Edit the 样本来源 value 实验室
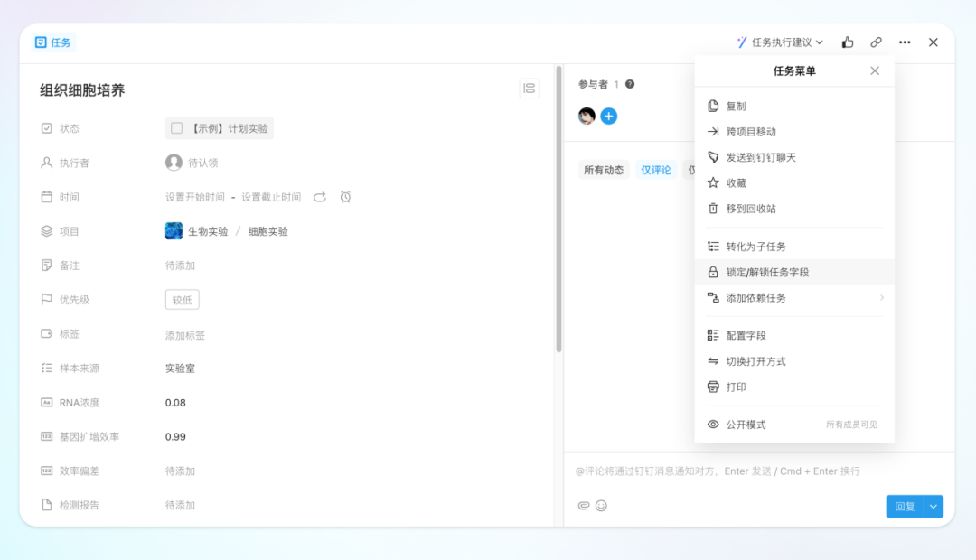The image size is (976, 560). [180, 369]
